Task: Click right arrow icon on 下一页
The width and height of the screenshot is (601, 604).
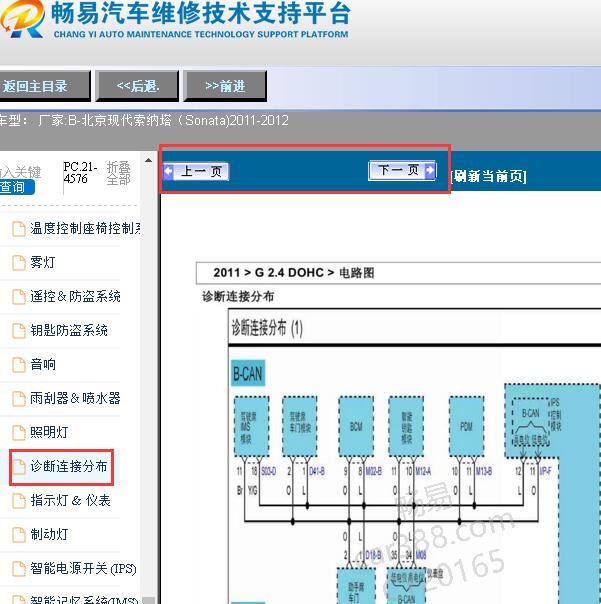Action: [x=430, y=170]
